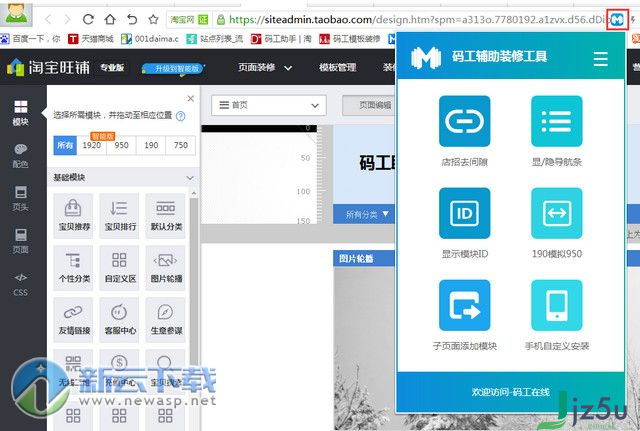This screenshot has height=431, width=640.
Task: Select the 1920 width tab
Action: coord(91,145)
